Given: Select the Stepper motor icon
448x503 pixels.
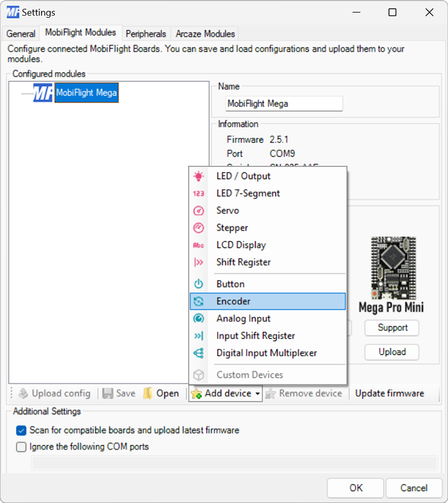Looking at the screenshot, I should [199, 228].
